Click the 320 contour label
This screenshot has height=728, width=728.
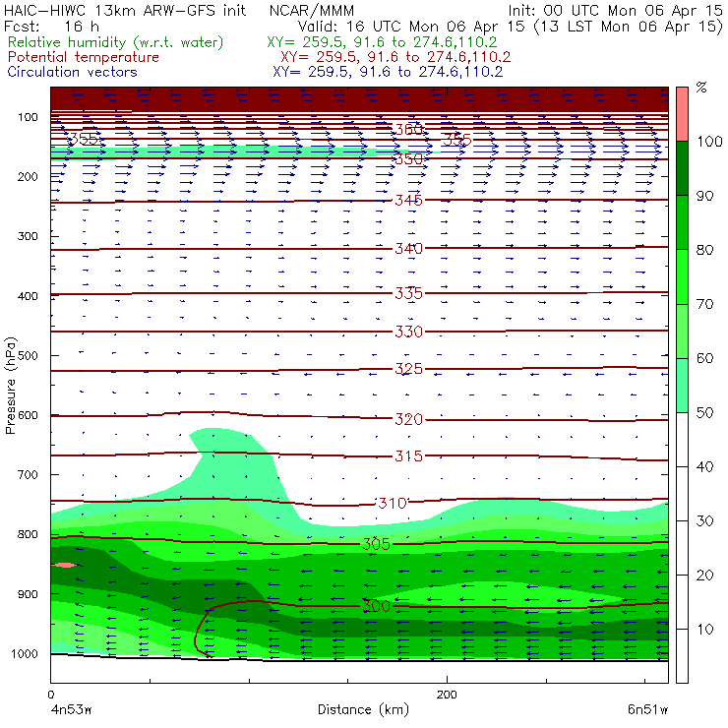(x=408, y=420)
